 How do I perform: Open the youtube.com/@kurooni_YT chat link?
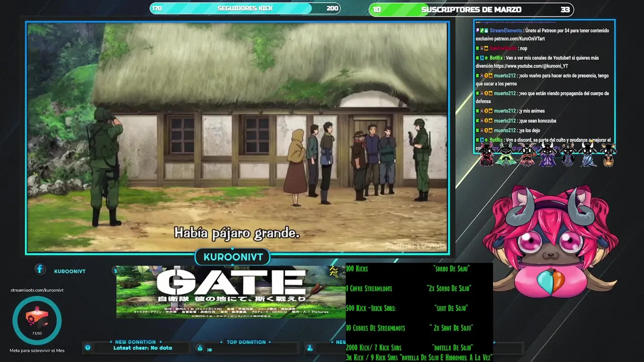pos(531,66)
